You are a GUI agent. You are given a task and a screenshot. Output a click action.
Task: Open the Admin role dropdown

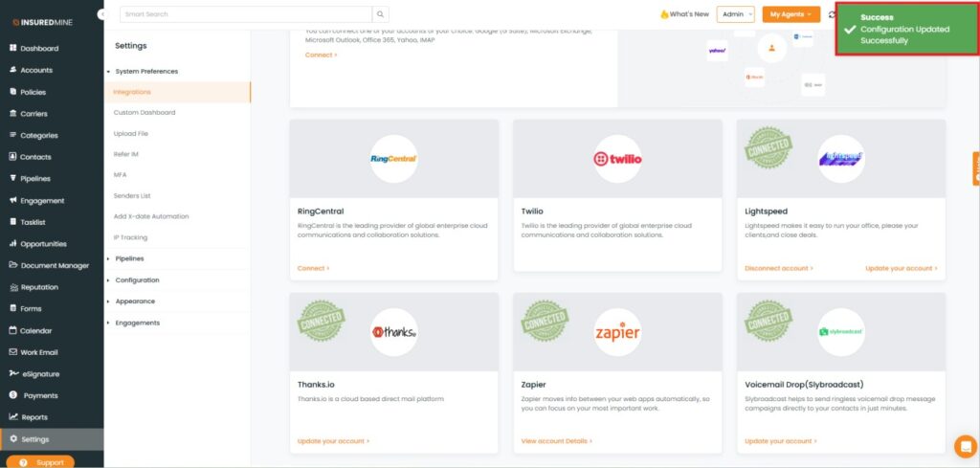(736, 14)
